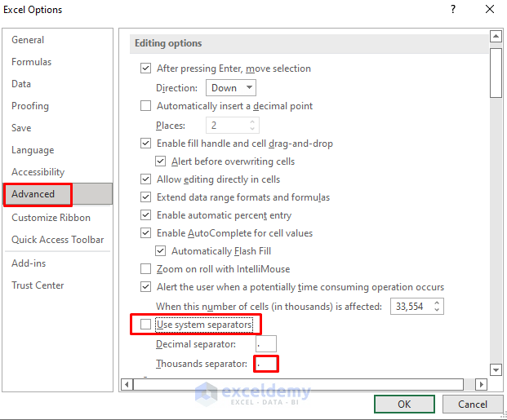Click the Decimal separator input box
Screen dimensions: 507x420
pyautogui.click(x=266, y=344)
